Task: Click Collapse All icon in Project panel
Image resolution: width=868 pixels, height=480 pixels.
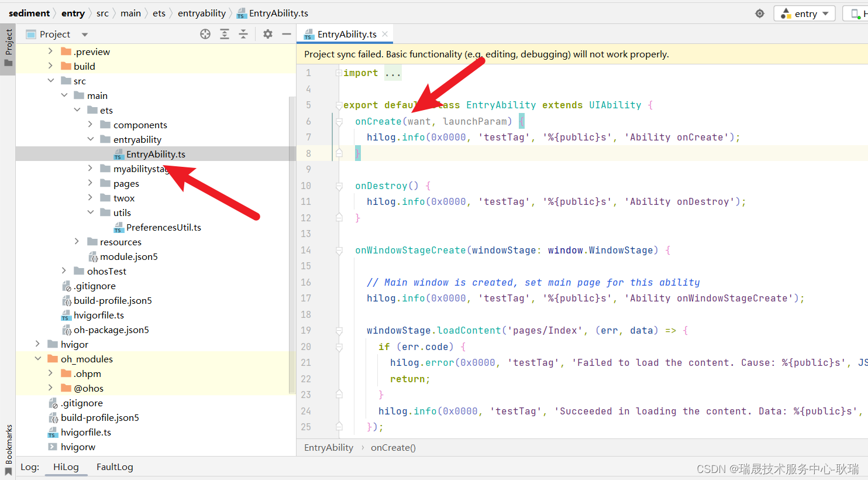Action: [243, 35]
